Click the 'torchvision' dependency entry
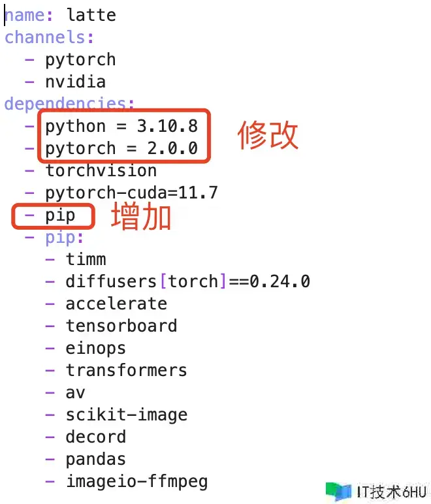The height and width of the screenshot is (504, 431). click(x=101, y=170)
